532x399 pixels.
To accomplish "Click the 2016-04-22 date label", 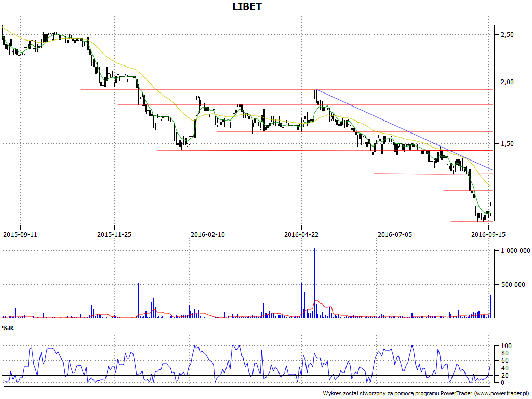I will [x=301, y=234].
